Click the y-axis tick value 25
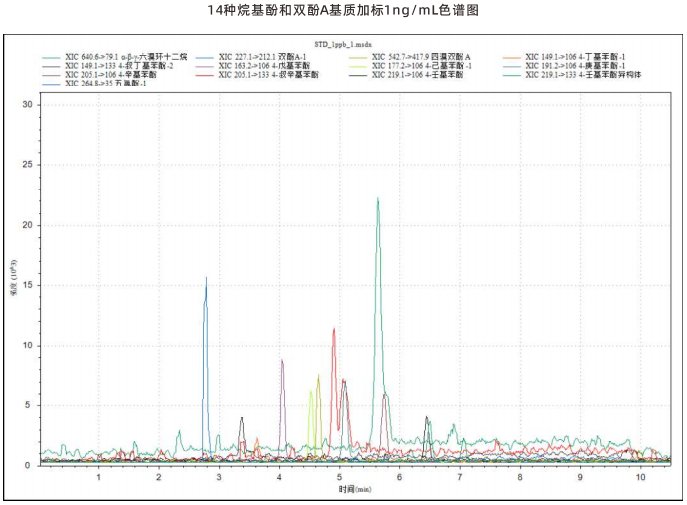687x505 pixels. 28,165
